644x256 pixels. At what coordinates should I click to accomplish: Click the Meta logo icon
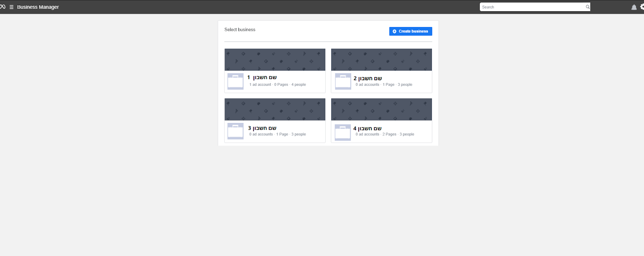tap(2, 7)
